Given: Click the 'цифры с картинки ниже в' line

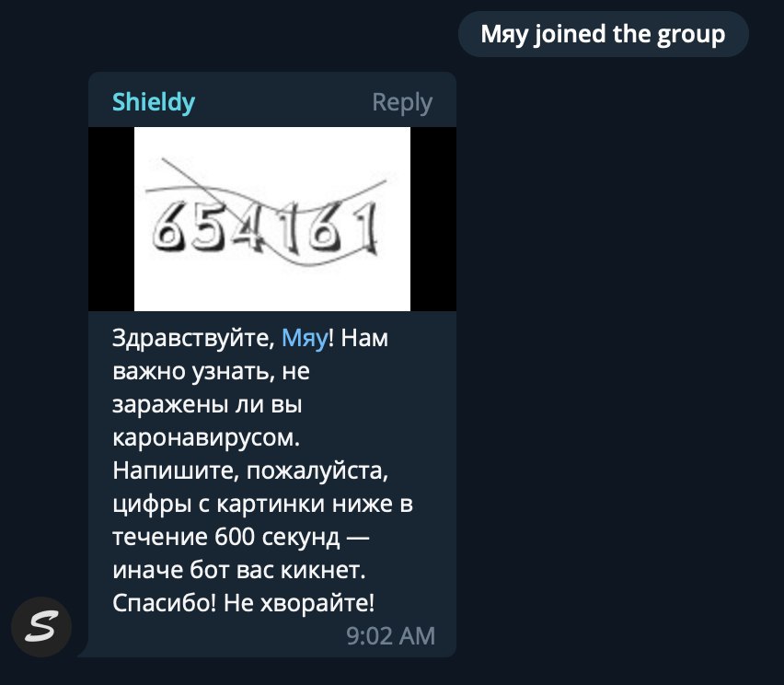Looking at the screenshot, I should coord(262,504).
